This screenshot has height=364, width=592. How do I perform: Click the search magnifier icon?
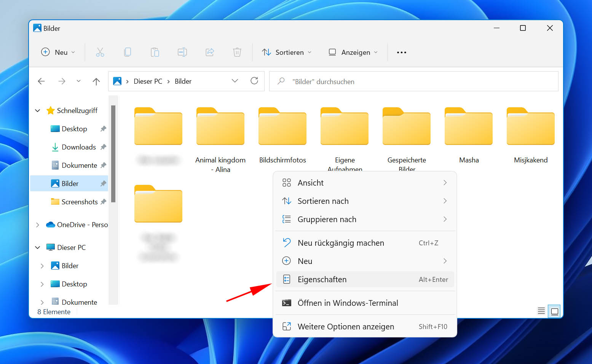point(281,81)
